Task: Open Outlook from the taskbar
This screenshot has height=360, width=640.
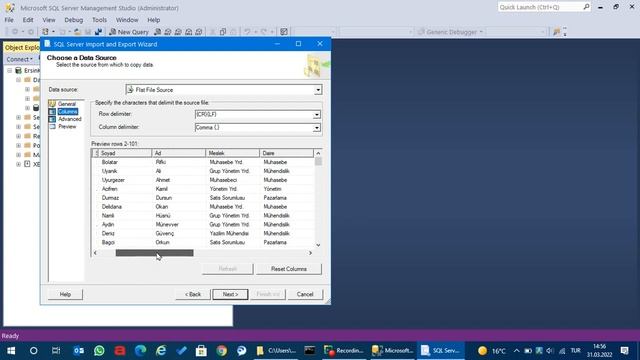Action: click(x=78, y=351)
